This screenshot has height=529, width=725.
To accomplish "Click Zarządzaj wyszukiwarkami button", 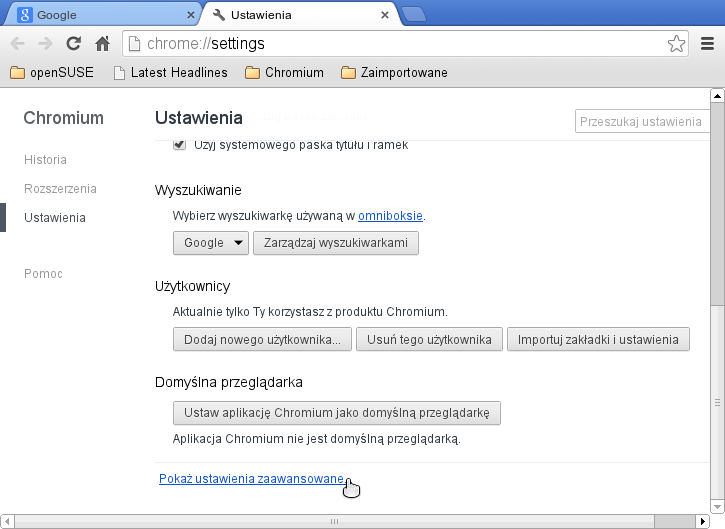I will pos(335,243).
